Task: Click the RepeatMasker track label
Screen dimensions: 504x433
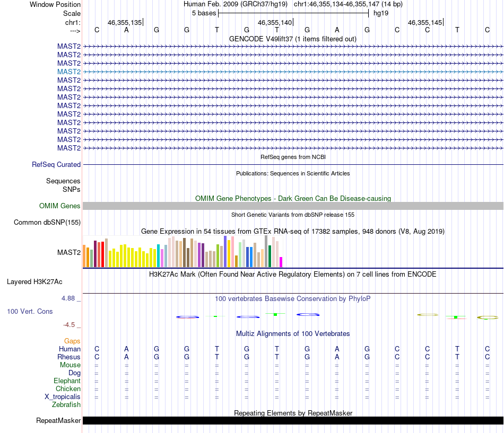Action: (x=58, y=420)
